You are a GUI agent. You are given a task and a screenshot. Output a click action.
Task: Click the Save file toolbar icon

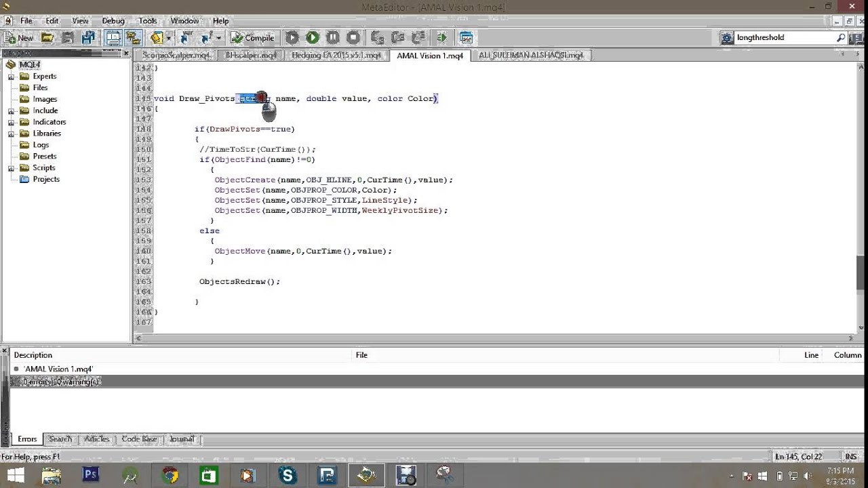(68, 38)
